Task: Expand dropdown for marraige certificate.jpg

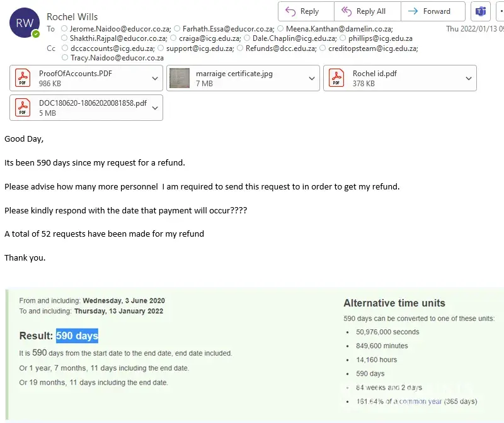Action: 312,78
